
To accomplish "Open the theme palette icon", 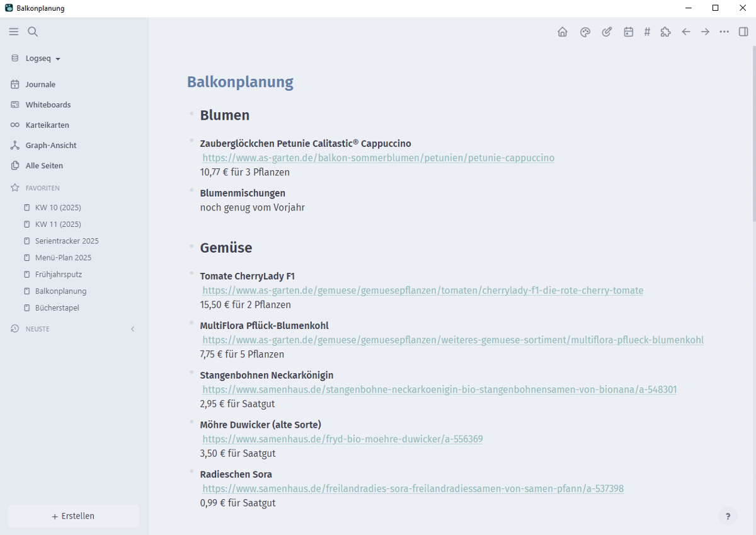I will [585, 32].
